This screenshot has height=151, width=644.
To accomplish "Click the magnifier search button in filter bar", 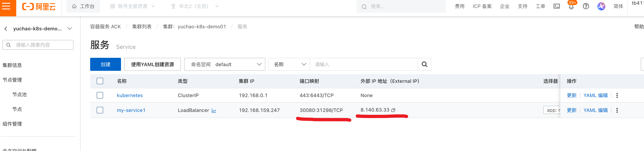I will [425, 64].
